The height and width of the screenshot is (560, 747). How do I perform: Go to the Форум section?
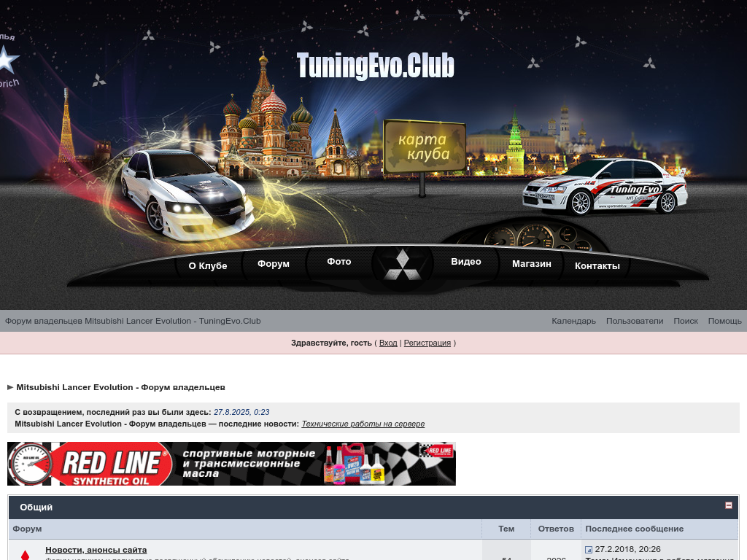(x=274, y=264)
